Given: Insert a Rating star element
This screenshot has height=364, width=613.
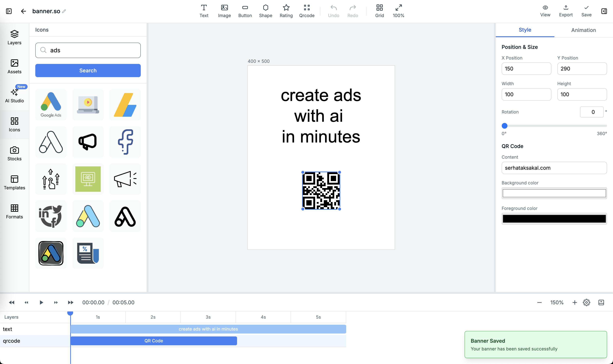Looking at the screenshot, I should pyautogui.click(x=286, y=11).
